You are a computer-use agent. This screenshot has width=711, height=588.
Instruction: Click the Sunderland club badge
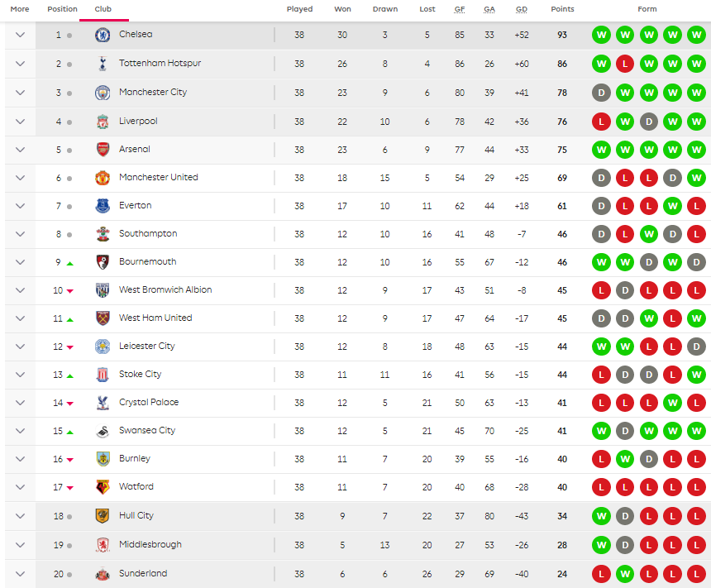point(103,574)
